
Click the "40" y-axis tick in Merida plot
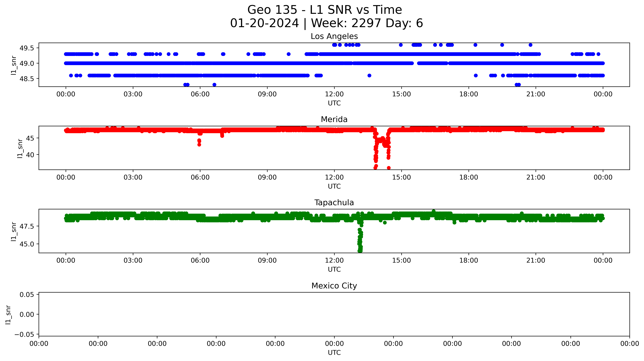(30, 155)
